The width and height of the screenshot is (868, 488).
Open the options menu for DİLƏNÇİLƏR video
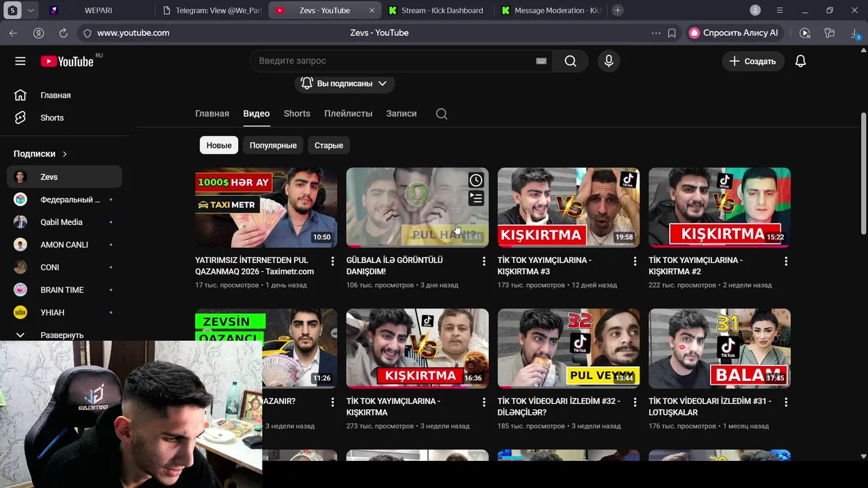(635, 402)
